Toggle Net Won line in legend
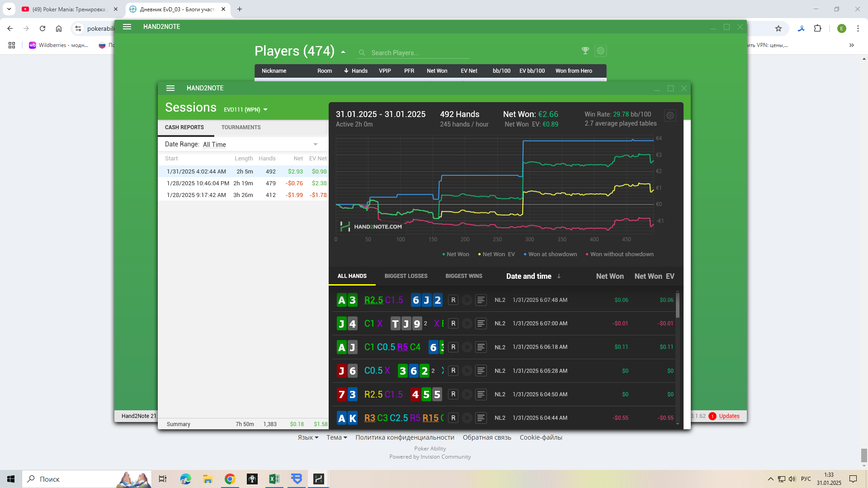This screenshot has width=868, height=488. coord(456,254)
